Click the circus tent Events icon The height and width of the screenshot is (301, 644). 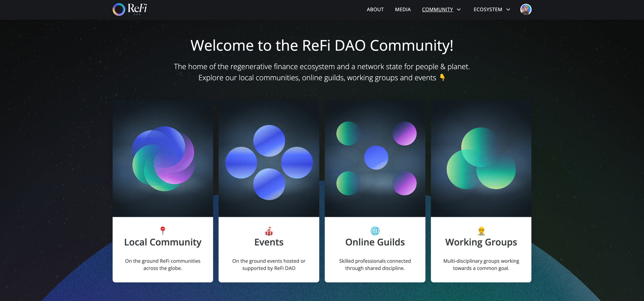click(269, 231)
